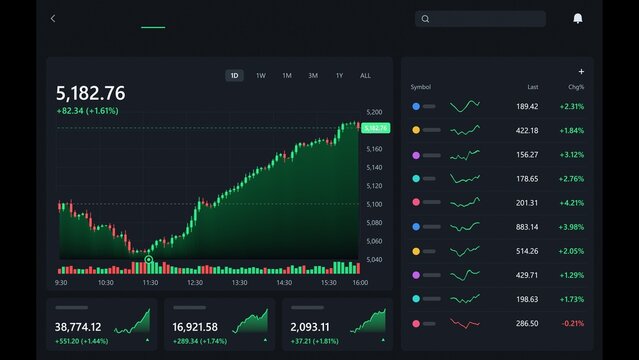Image resolution: width=639 pixels, height=360 pixels.
Task: Click the yellow dot in the 422.18 row
Action: pos(416,130)
